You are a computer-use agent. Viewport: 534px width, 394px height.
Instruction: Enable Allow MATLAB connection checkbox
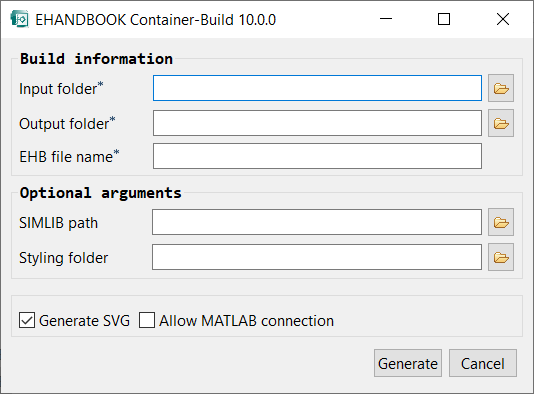(147, 320)
